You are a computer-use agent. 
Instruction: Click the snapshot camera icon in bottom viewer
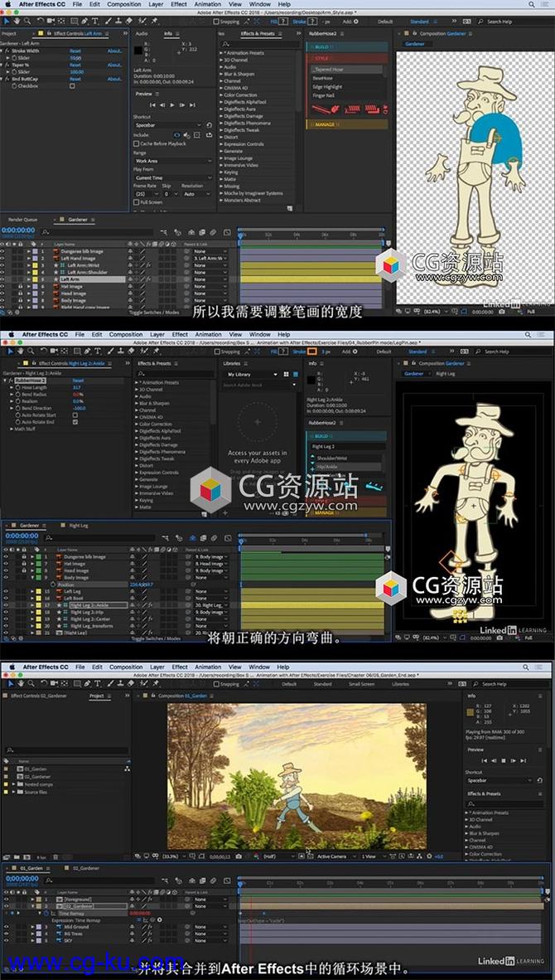[x=239, y=856]
